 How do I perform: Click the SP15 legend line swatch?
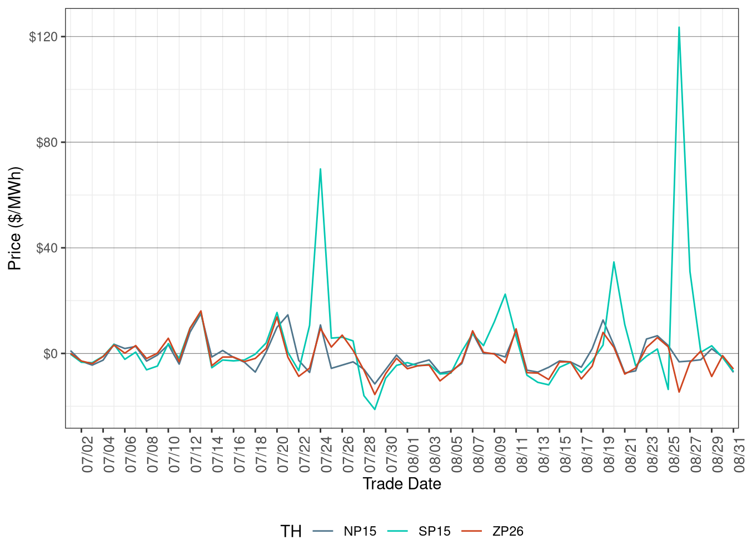pos(397,531)
